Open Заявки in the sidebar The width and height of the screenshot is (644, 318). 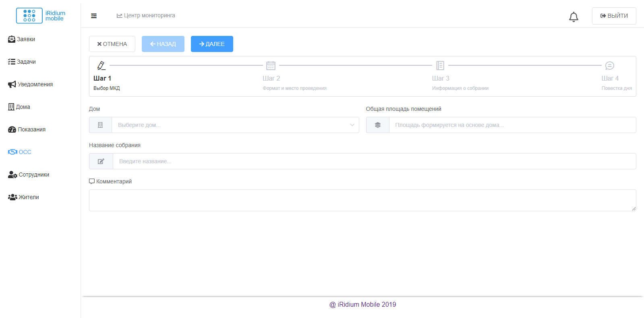(x=22, y=39)
